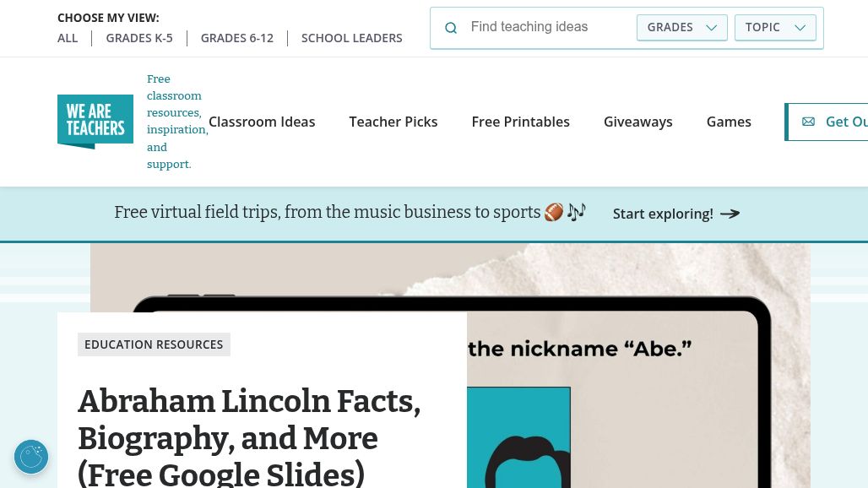Image resolution: width=868 pixels, height=488 pixels.
Task: Expand the Topic dropdown
Action: coord(775,27)
